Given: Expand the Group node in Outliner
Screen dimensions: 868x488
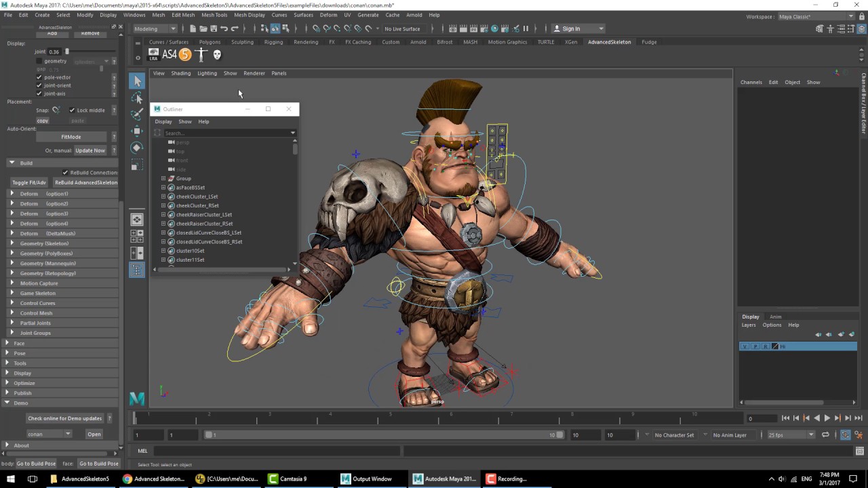Looking at the screenshot, I should 163,178.
